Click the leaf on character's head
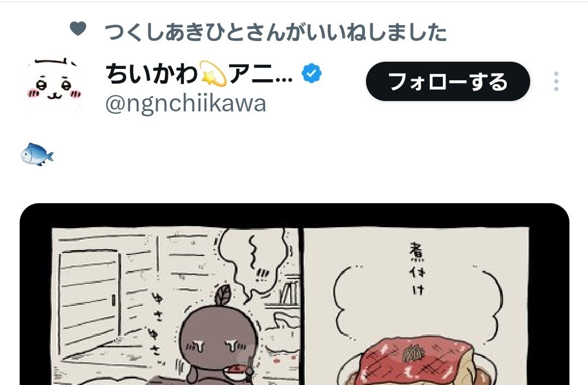Viewport: 588px width, 385px height. (x=224, y=295)
